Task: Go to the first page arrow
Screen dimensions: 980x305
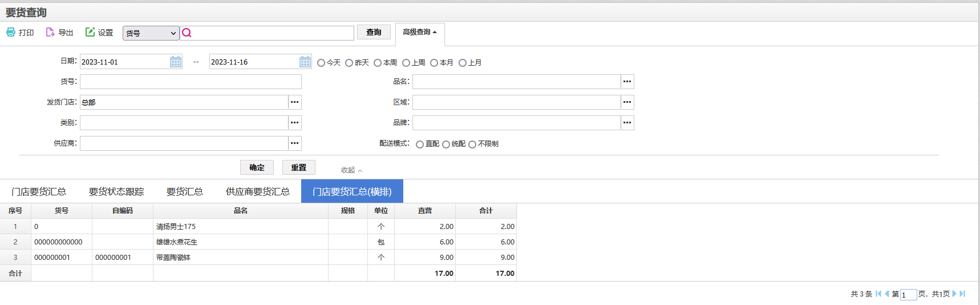Action: coord(878,294)
